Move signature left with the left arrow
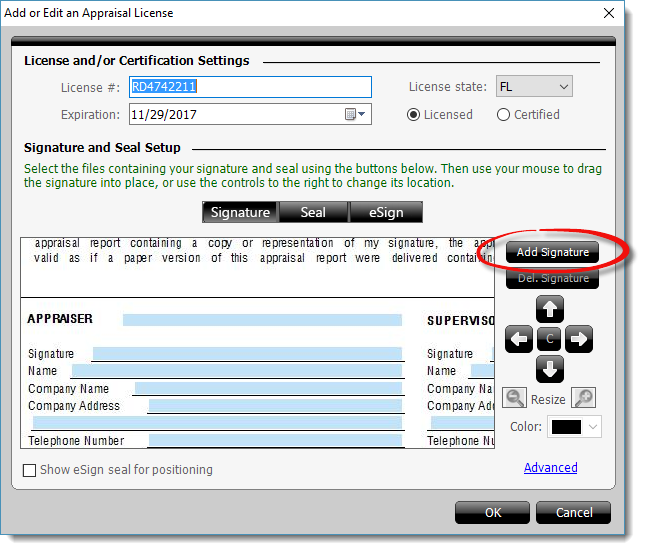Image resolution: width=657 pixels, height=550 pixels. (x=519, y=339)
